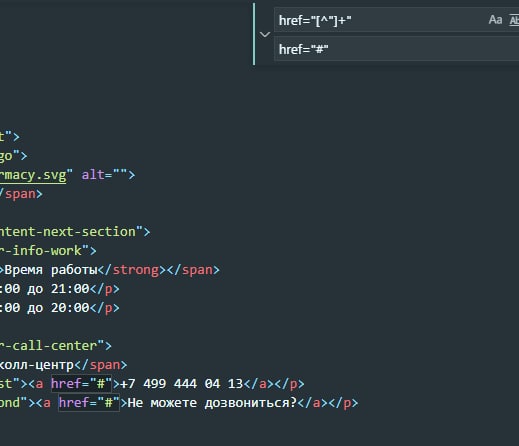This screenshot has height=446, width=519.
Task: Collapse the replace row chevron
Action: pos(265,34)
